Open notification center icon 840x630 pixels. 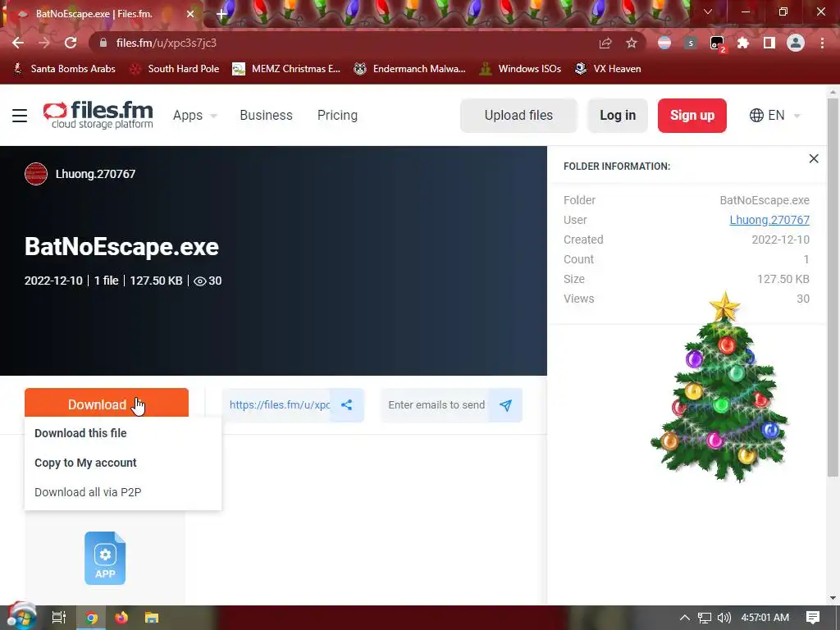point(813,618)
